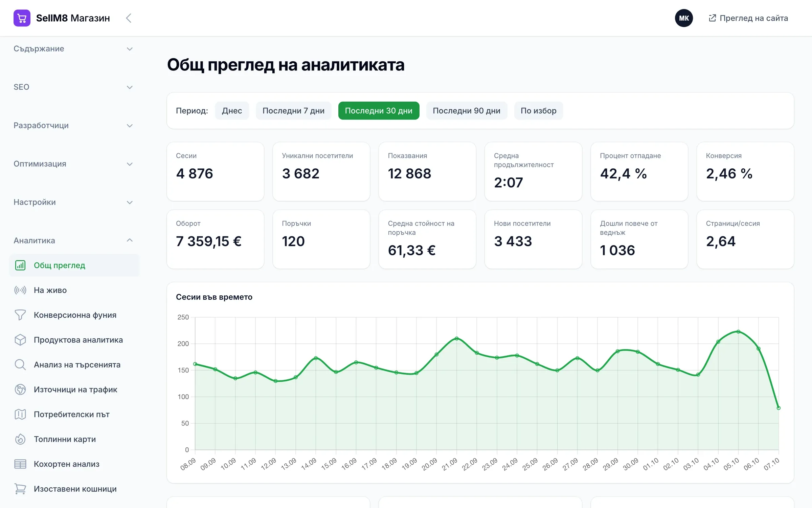Open Конверсионна фуния page
812x508 pixels.
tap(74, 315)
